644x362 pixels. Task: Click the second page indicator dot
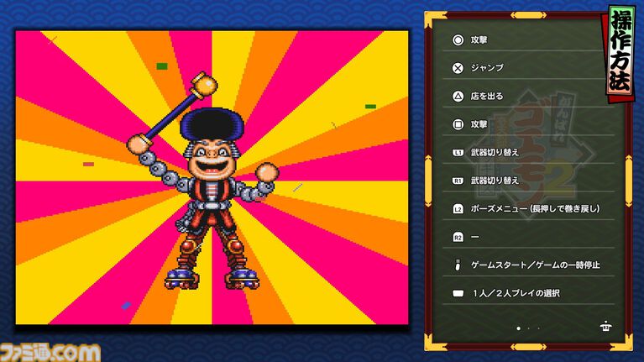[x=529, y=328]
